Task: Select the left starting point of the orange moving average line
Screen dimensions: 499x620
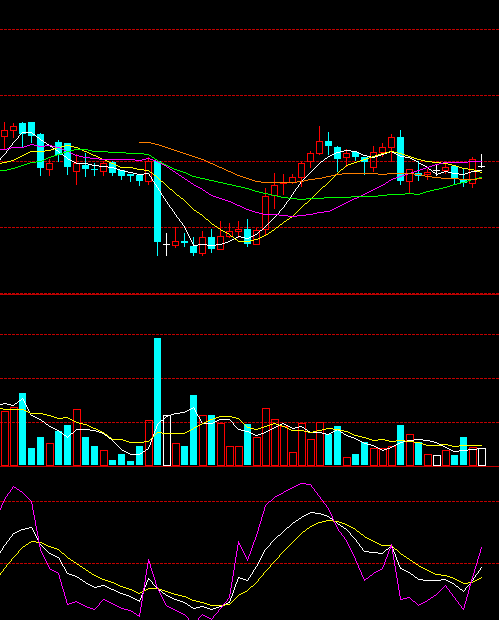Action: pyautogui.click(x=140, y=142)
